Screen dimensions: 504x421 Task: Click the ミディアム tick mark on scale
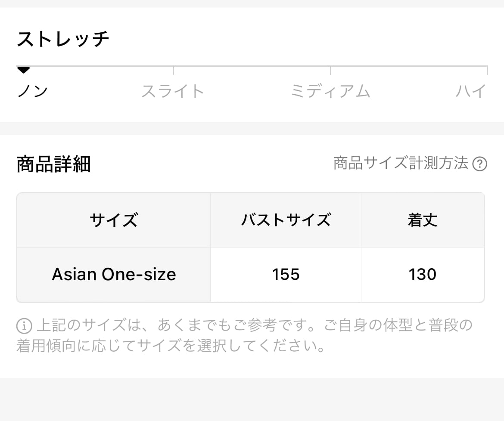(330, 70)
